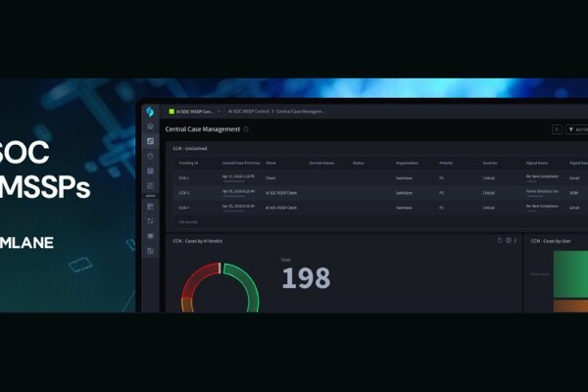Viewport: 588px width, 392px height.
Task: Click the Client column header
Action: (270, 163)
